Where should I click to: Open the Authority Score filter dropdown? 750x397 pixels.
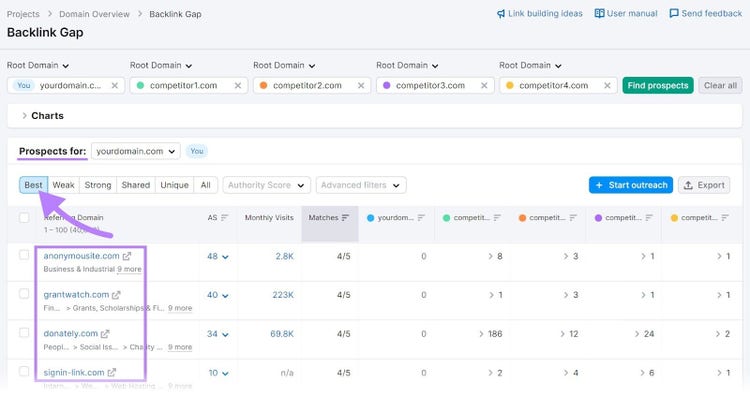pos(266,185)
